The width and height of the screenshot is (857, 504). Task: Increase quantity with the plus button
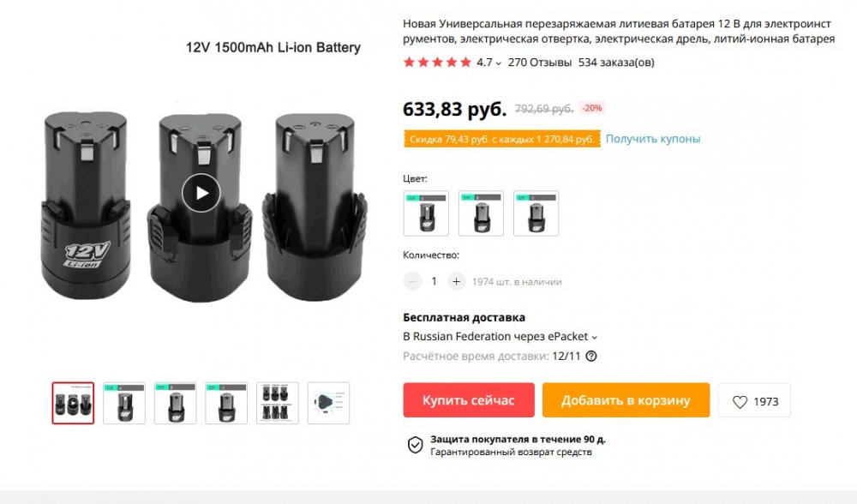[457, 281]
